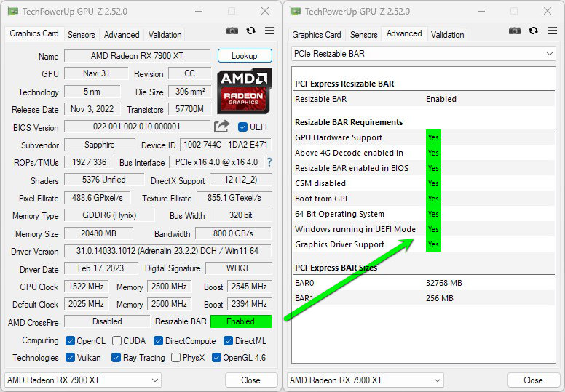
Task: Click the GPU Hardware Support row
Action: tap(424, 137)
